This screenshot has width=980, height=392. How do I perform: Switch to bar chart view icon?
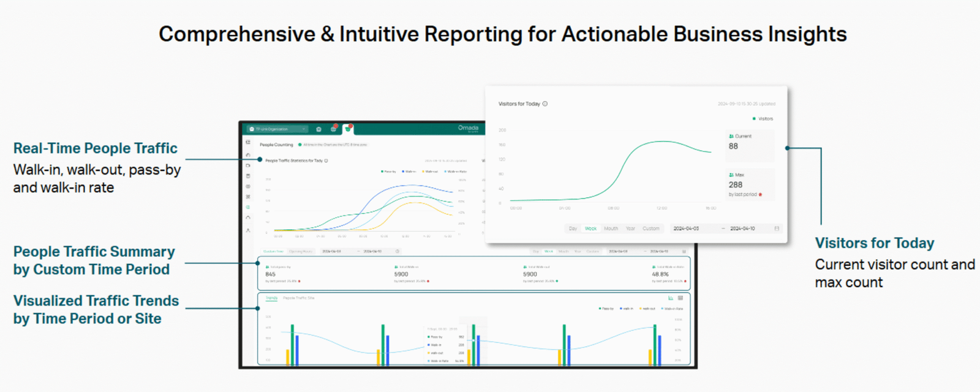click(671, 298)
